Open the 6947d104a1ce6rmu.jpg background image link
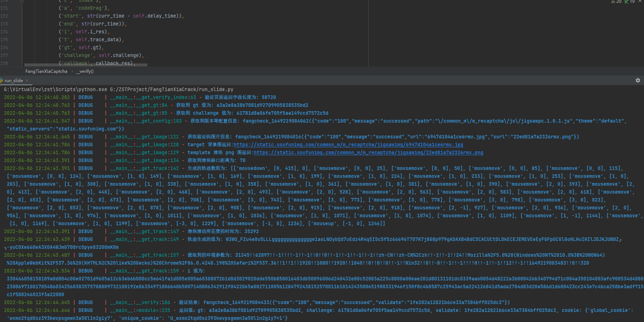 (348, 145)
